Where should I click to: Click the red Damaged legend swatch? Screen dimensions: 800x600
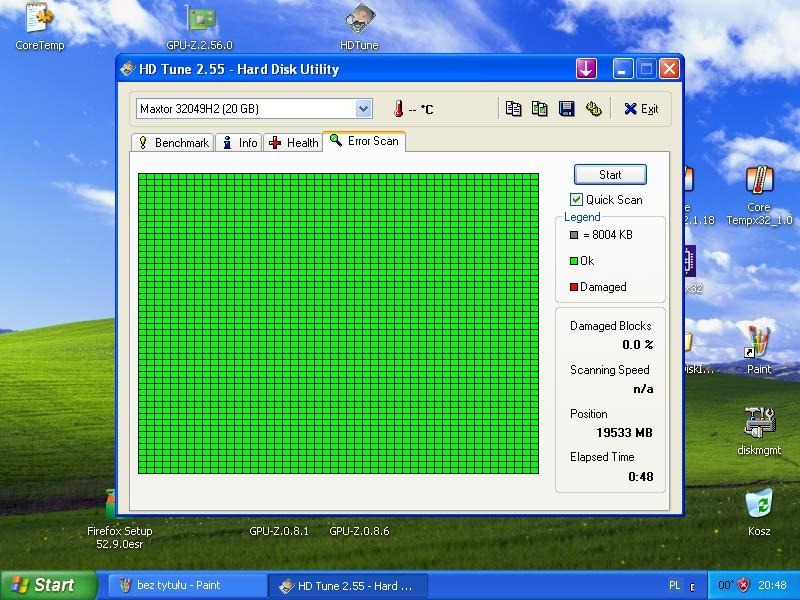(574, 287)
